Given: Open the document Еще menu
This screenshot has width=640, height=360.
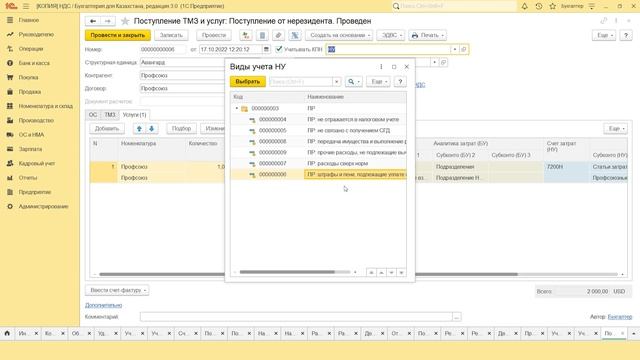Looking at the screenshot, I should [x=604, y=36].
